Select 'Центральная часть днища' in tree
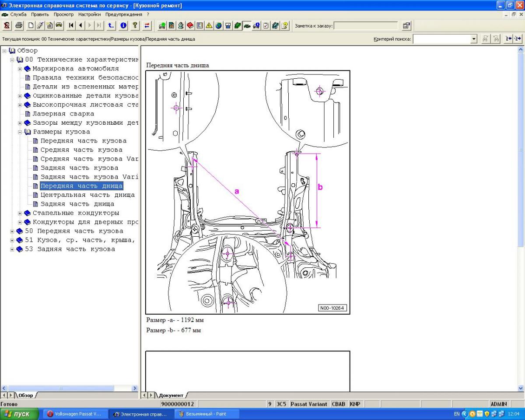The image size is (525, 420). [87, 195]
